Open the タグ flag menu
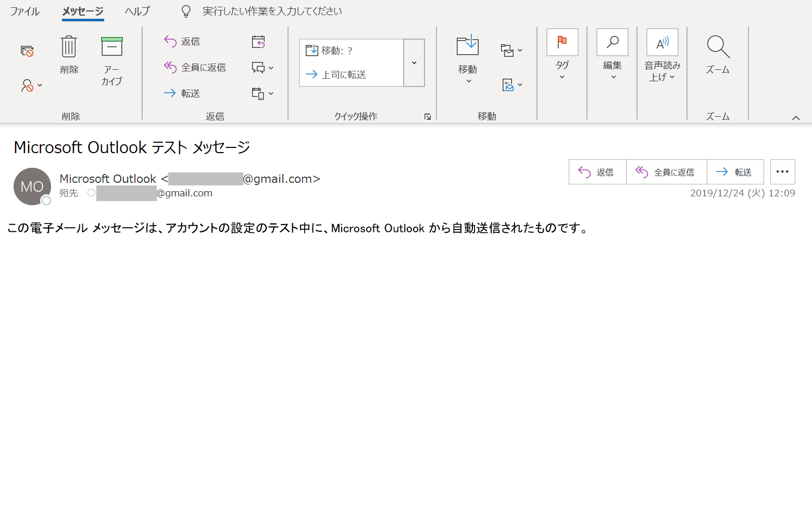The width and height of the screenshot is (812, 511). tap(562, 55)
